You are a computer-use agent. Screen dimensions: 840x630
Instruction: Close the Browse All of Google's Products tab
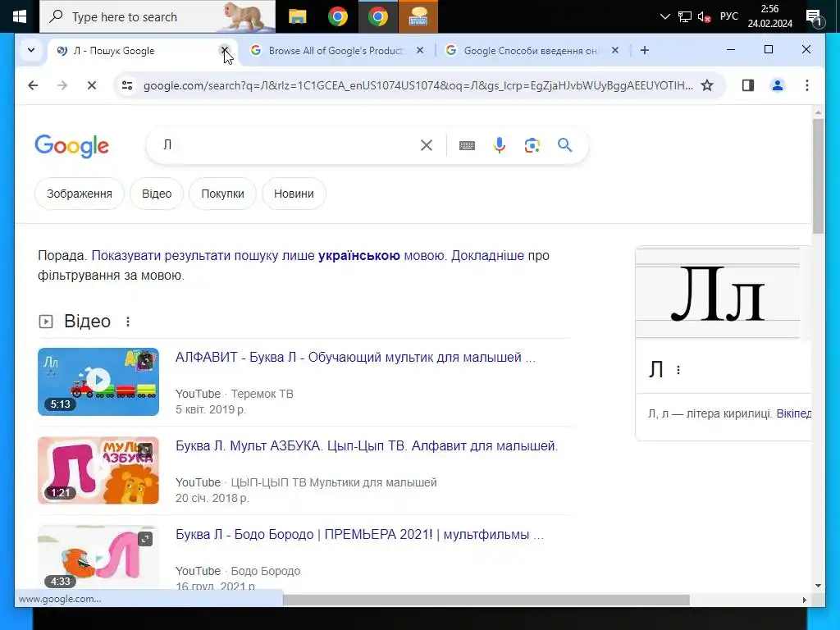tap(420, 50)
